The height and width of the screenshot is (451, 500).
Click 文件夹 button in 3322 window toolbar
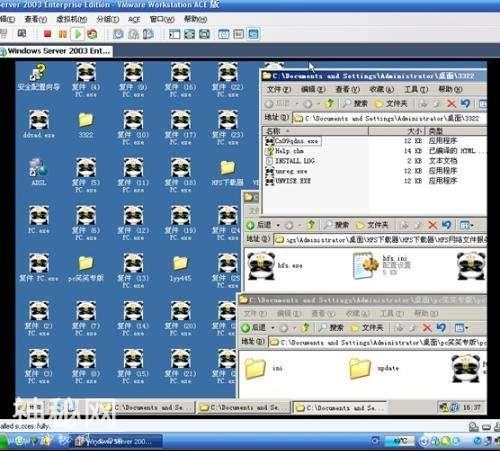391,104
